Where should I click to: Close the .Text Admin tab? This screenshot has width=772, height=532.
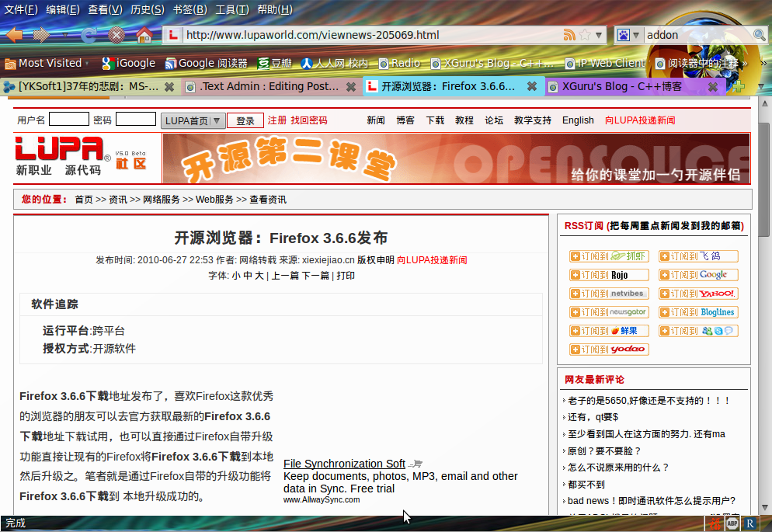[350, 87]
